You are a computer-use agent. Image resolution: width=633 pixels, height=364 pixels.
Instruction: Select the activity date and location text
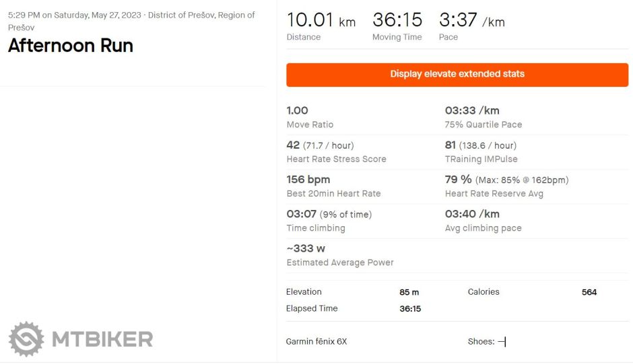click(x=131, y=21)
